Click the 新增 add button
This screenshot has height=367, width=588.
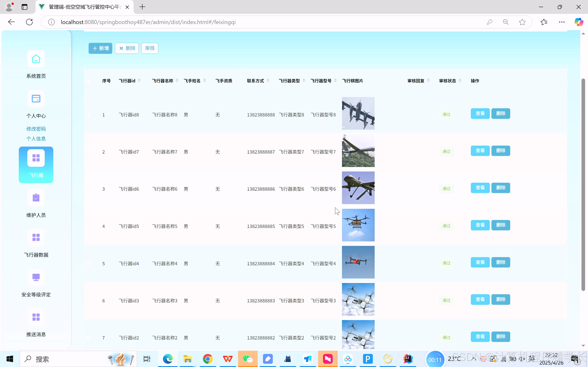click(100, 48)
